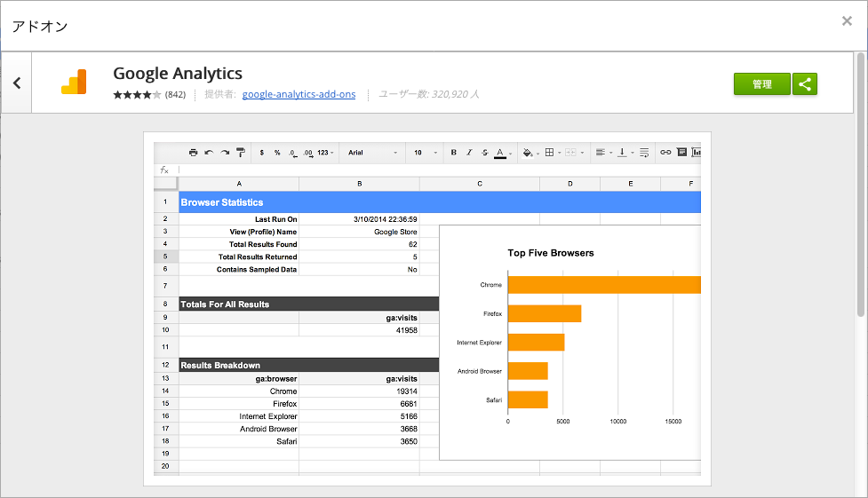Go back with the left chevron arrow
The image size is (868, 498).
point(17,83)
